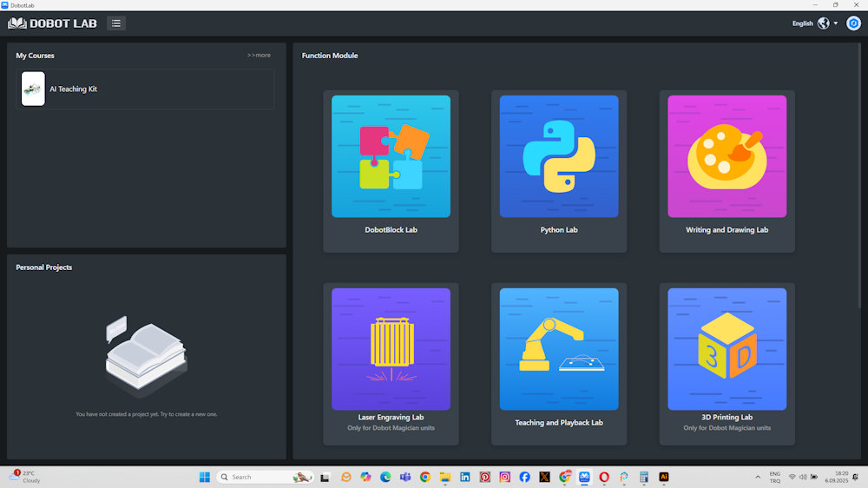
Task: Select the AI Teaching Kit course title
Action: [x=73, y=89]
